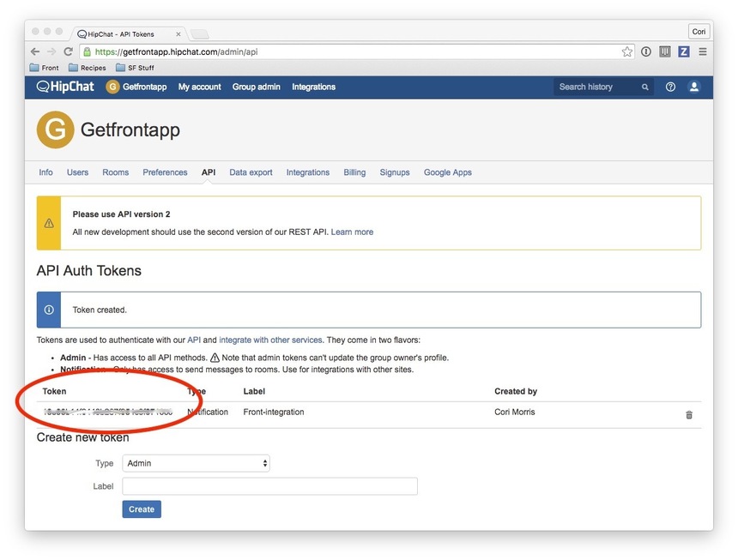Open the Integrations admin tab
The height and width of the screenshot is (560, 738).
[308, 172]
